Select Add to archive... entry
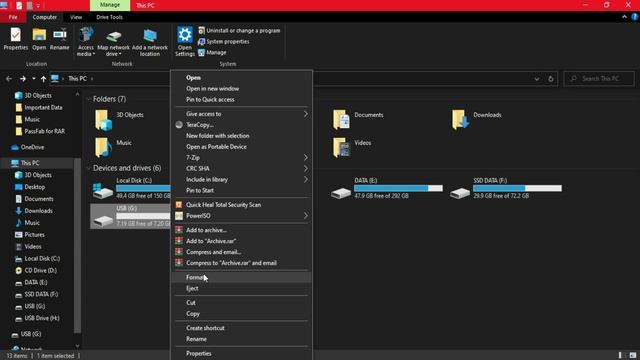This screenshot has width=640, height=360. pyautogui.click(x=242, y=230)
